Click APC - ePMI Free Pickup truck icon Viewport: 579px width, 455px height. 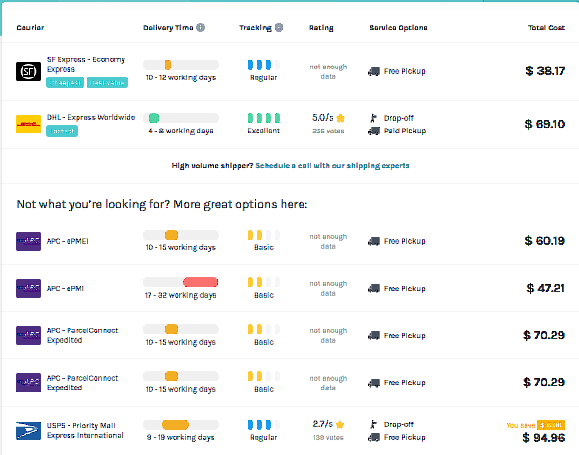pos(374,288)
